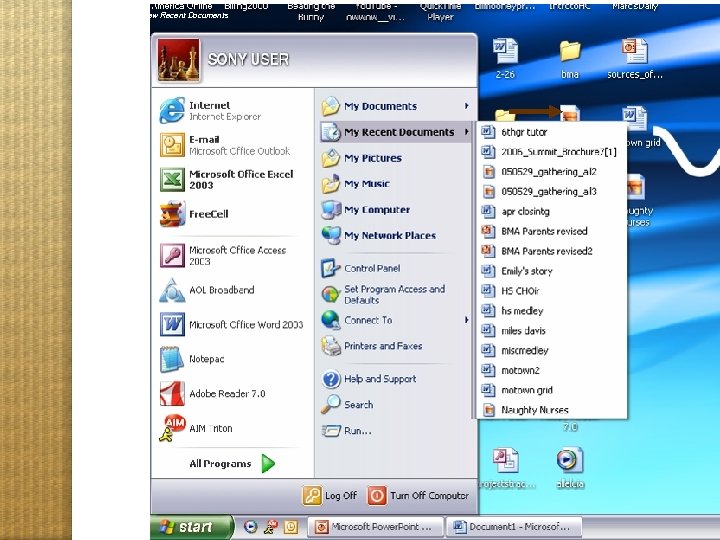Expand All Programs green arrow
Image resolution: width=720 pixels, height=540 pixels.
click(x=268, y=463)
